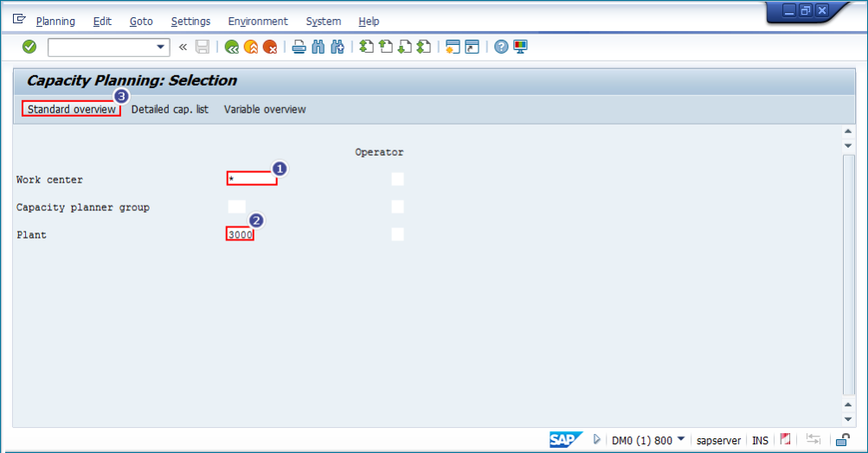Open the transaction command field dropdown
This screenshot has width=868, height=453.
click(160, 47)
